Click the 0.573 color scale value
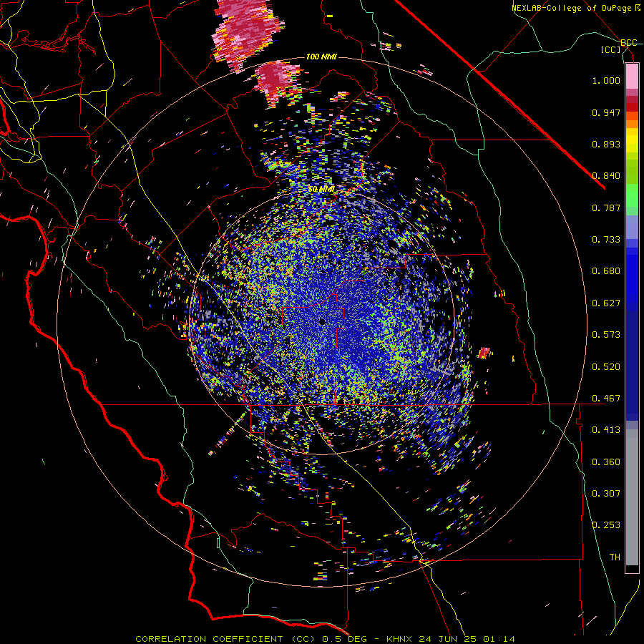644x644 pixels. tap(606, 335)
